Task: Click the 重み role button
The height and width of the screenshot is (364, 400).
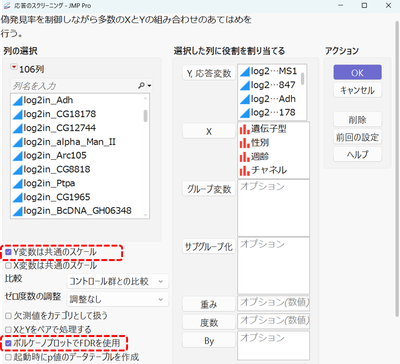Action: (x=209, y=304)
